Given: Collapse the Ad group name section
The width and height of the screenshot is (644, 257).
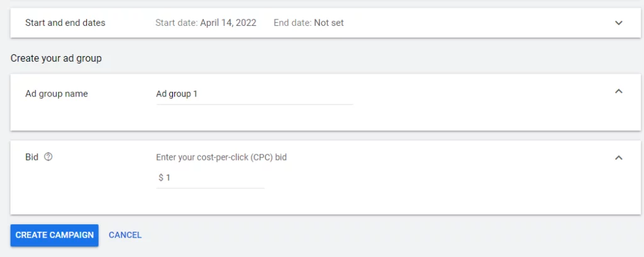Looking at the screenshot, I should coord(619,91).
